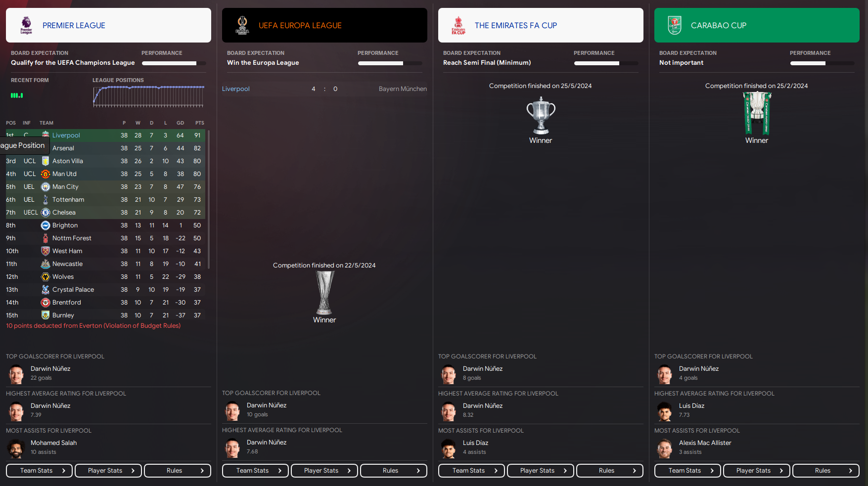Screen dimensions: 868x486
Task: Click the Premier League logo icon
Action: pyautogui.click(x=26, y=25)
